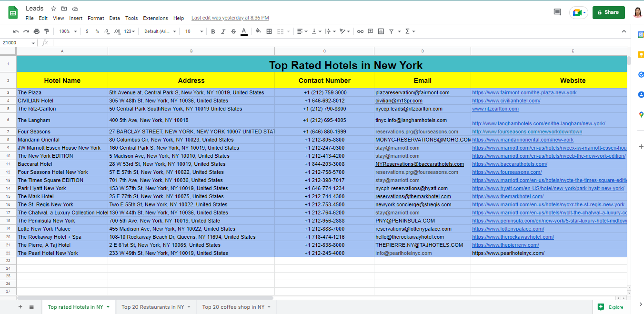Image resolution: width=644 pixels, height=314 pixels.
Task: Click the insert comment icon
Action: click(371, 31)
